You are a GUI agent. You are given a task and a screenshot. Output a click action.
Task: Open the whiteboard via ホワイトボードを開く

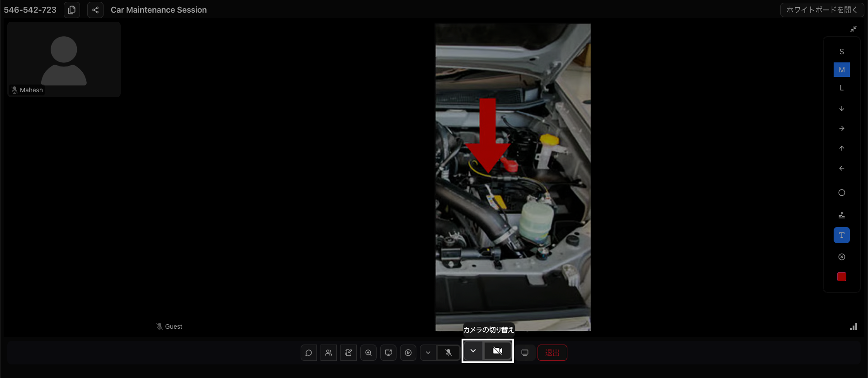point(821,9)
